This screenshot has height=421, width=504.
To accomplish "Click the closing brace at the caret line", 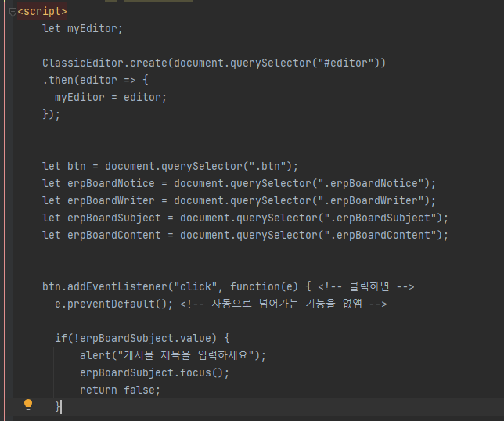I will pos(58,407).
